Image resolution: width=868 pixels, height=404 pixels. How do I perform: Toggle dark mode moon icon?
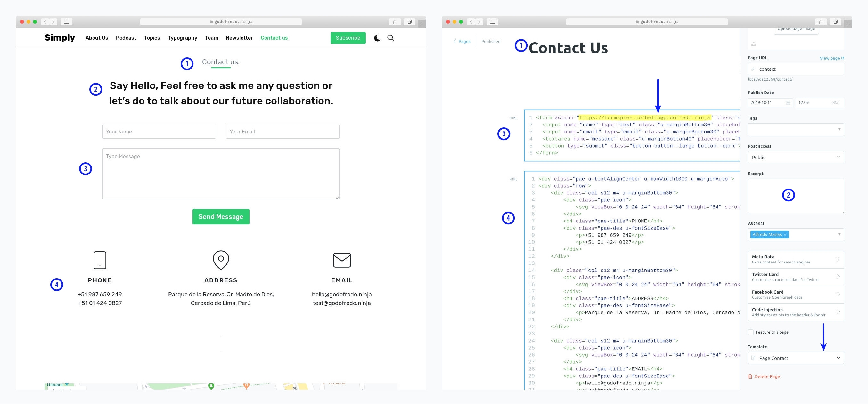point(377,38)
